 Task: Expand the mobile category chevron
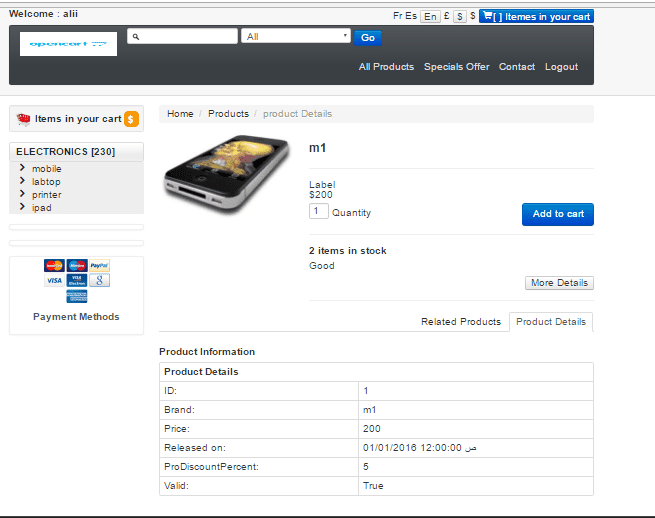[22, 168]
